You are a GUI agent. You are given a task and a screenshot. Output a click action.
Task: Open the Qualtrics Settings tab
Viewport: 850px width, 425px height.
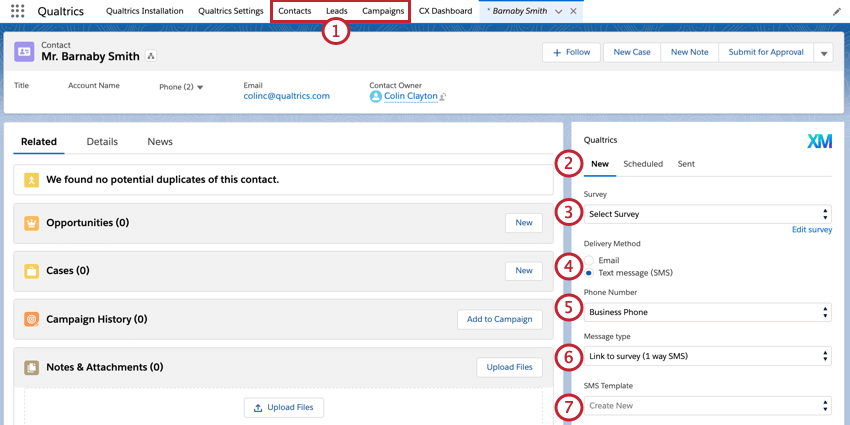point(231,11)
